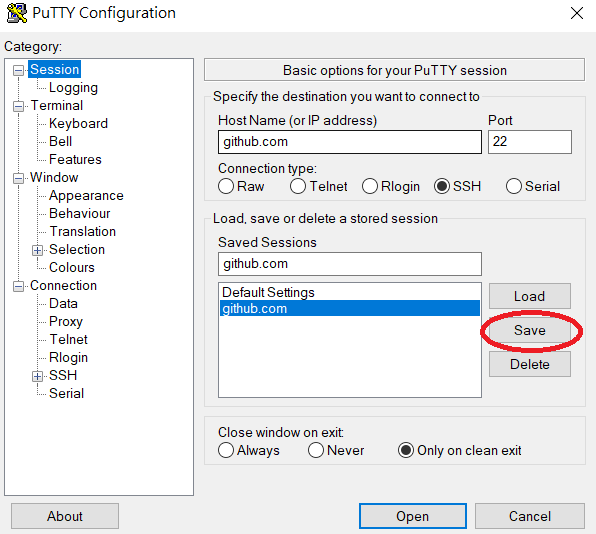Collapse the Terminal category node
Image resolution: width=596 pixels, height=534 pixels.
[x=18, y=106]
